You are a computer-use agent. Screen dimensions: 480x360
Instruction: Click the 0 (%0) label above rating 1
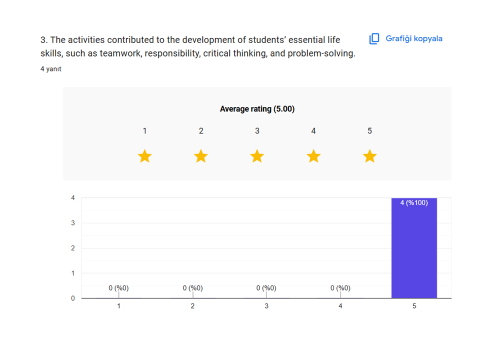coord(119,288)
